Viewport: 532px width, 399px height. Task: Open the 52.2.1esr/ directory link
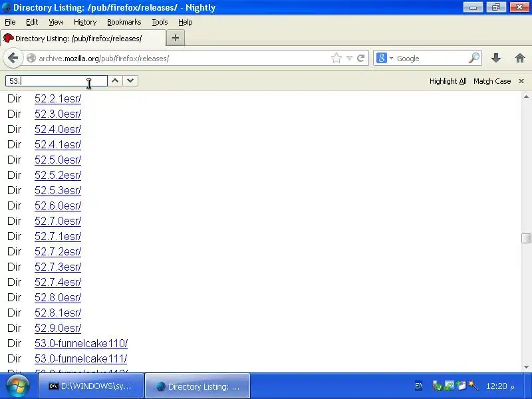[58, 98]
